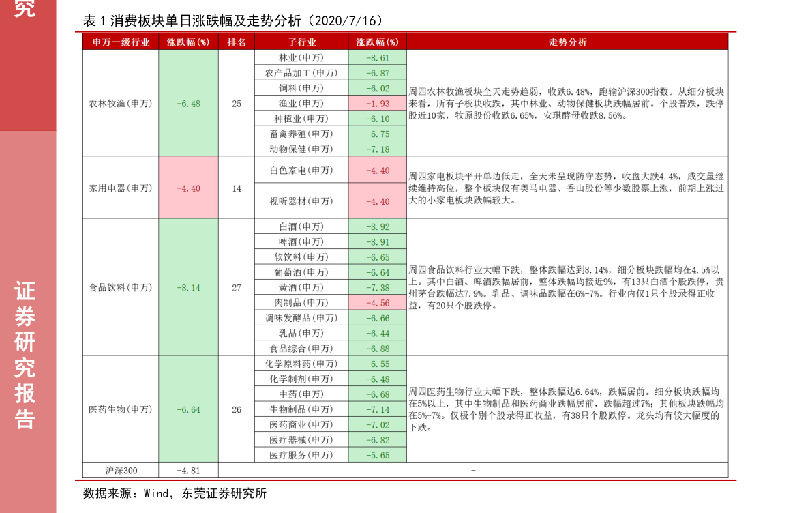Select the green -8.92 cell for 白酒
The height and width of the screenshot is (513, 812).
[377, 226]
